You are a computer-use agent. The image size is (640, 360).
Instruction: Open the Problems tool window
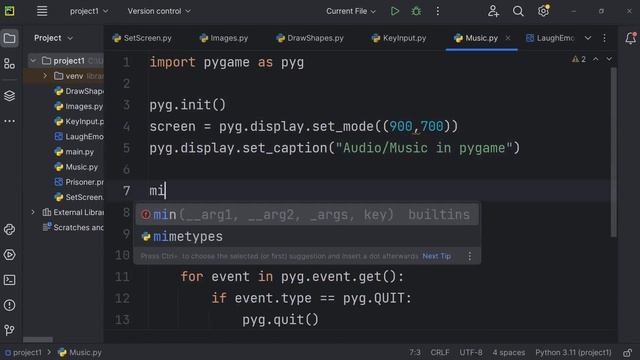[9, 305]
